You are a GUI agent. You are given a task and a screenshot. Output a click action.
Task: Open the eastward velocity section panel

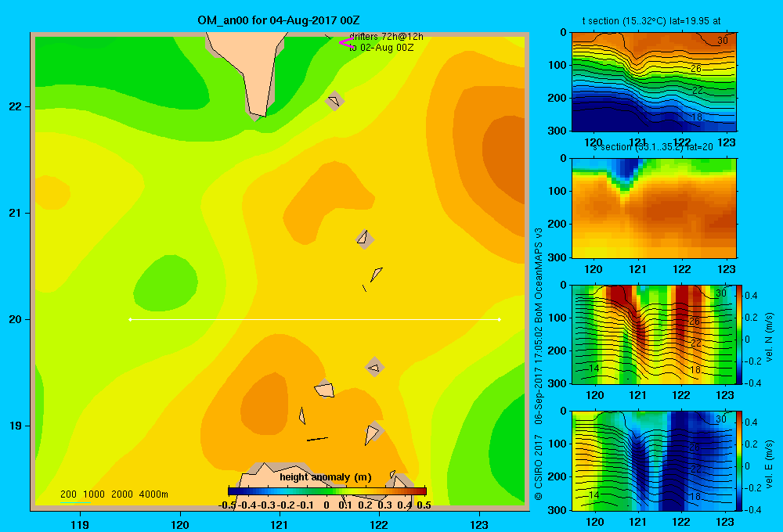[x=654, y=461]
